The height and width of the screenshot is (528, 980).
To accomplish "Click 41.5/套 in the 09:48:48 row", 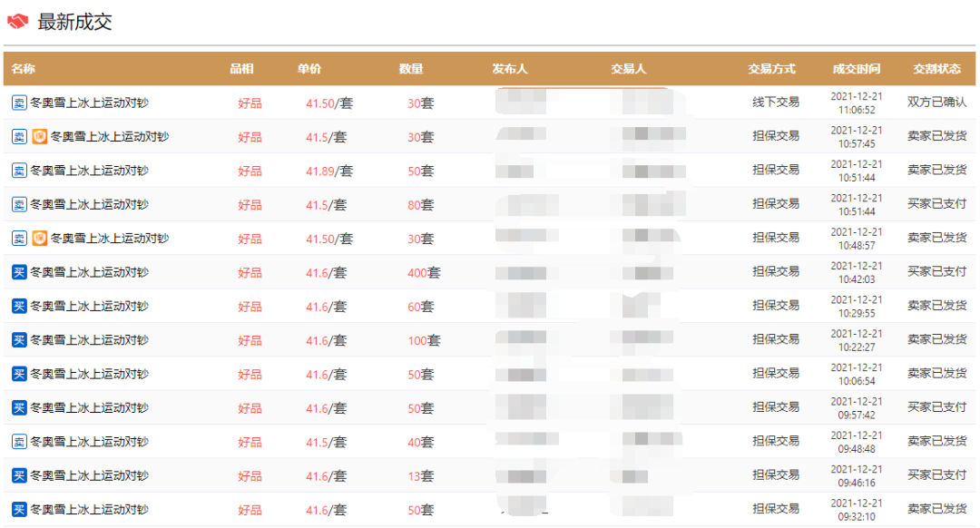I will (x=326, y=443).
